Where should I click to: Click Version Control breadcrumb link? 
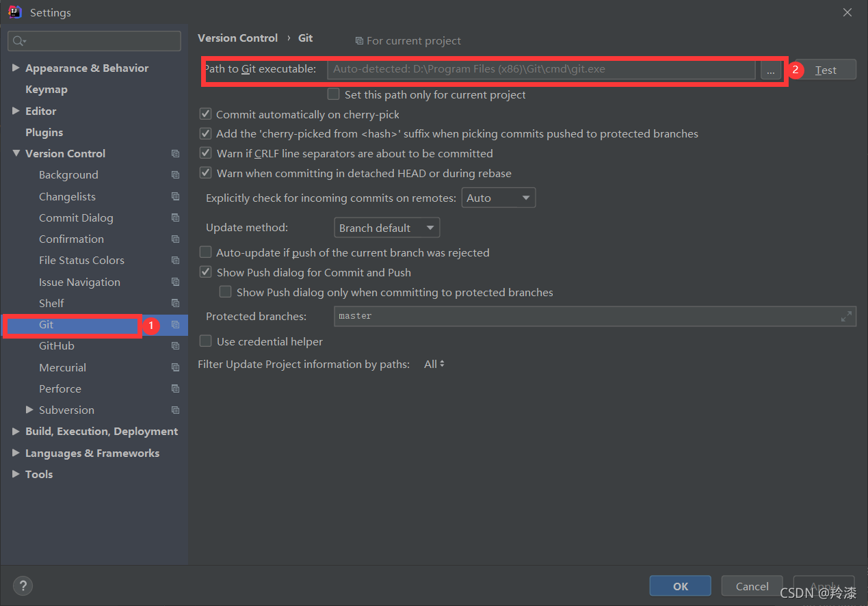(x=238, y=38)
